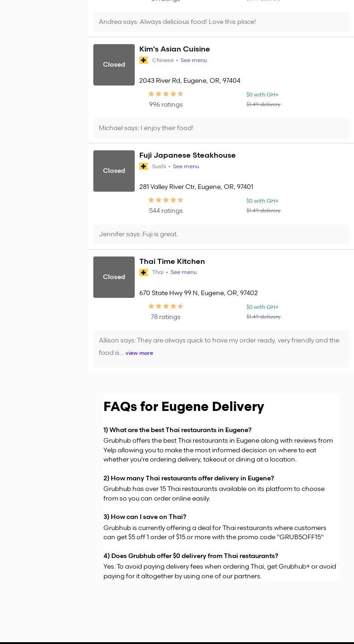Click 996 ratings count for Kim's
Screen dimensions: 354x644
pyautogui.click(x=166, y=105)
